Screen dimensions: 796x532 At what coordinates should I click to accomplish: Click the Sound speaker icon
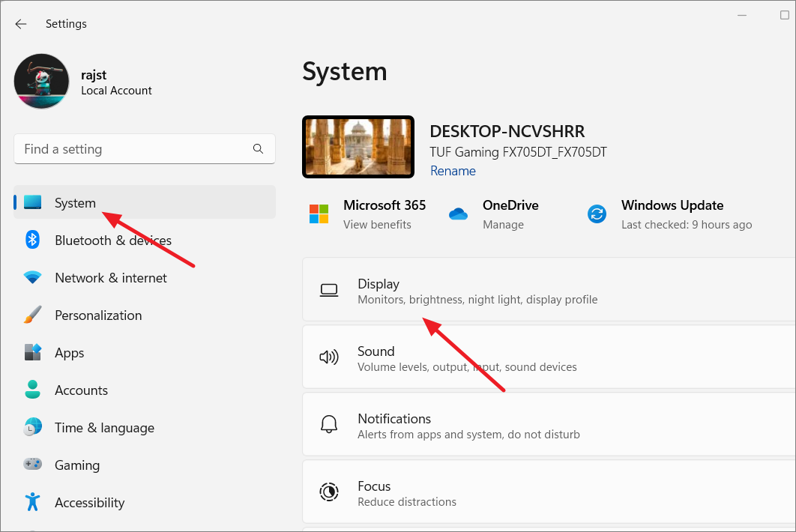click(329, 357)
